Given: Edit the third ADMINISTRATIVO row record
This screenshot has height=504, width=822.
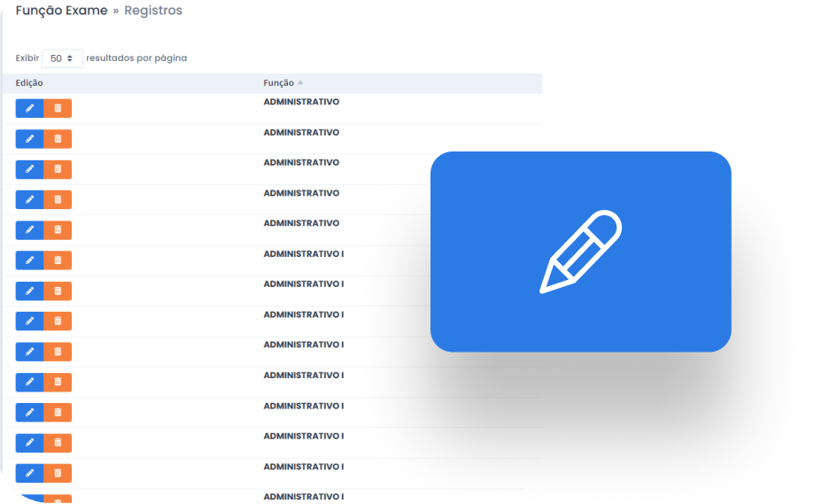Looking at the screenshot, I should pos(29,169).
